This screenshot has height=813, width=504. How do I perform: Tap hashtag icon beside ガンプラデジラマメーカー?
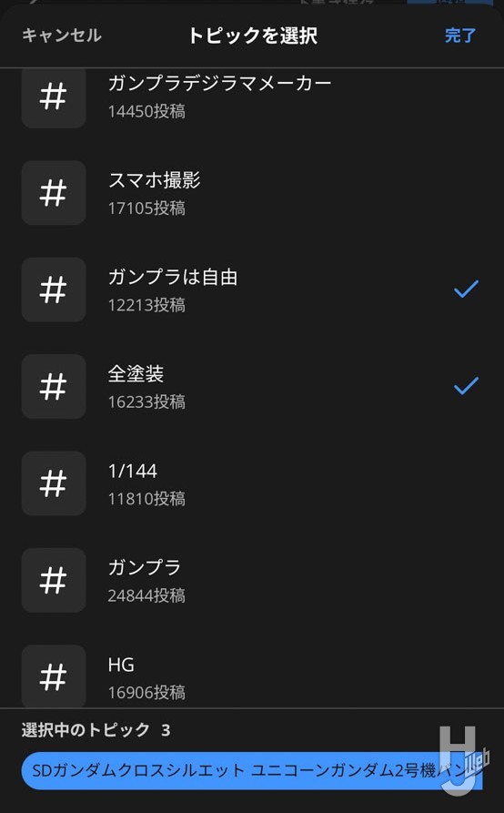[x=54, y=97]
